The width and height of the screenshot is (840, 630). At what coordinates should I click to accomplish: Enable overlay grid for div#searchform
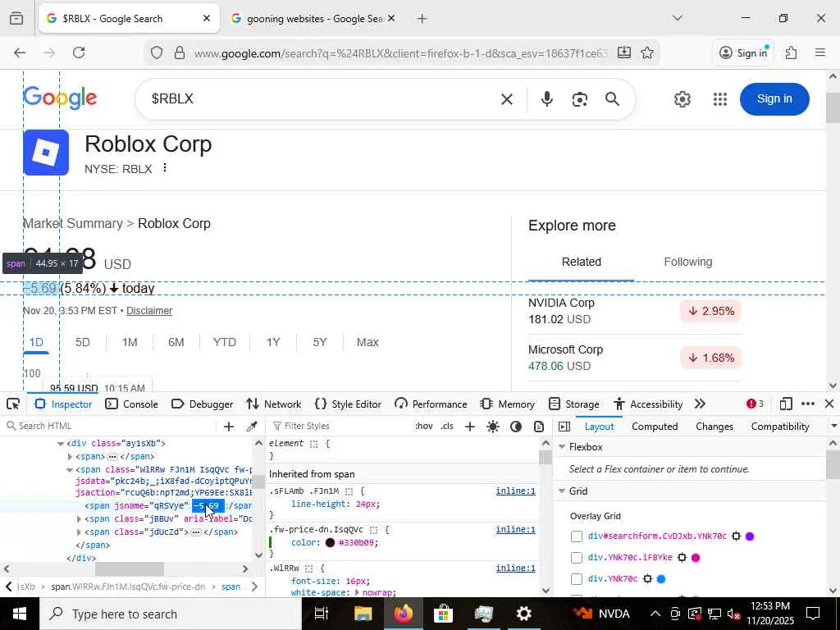577,536
